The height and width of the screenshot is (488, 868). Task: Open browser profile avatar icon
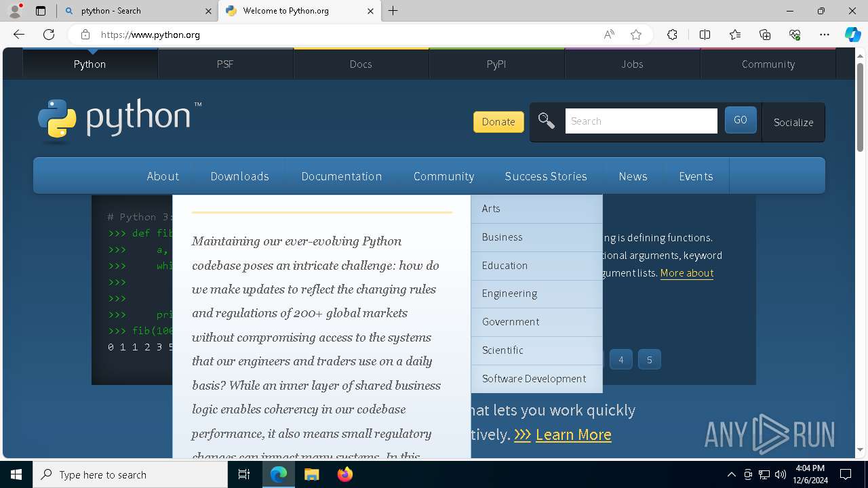pyautogui.click(x=15, y=10)
